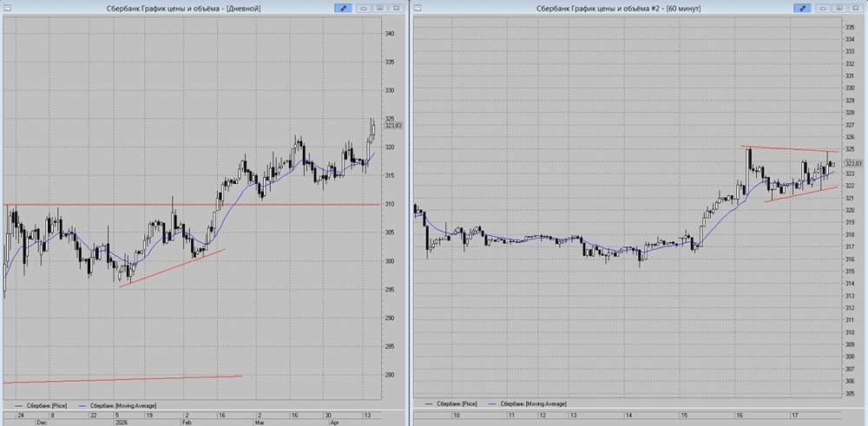Click the date 17 on the 60-minute time axis
868x426 pixels.
tap(795, 415)
